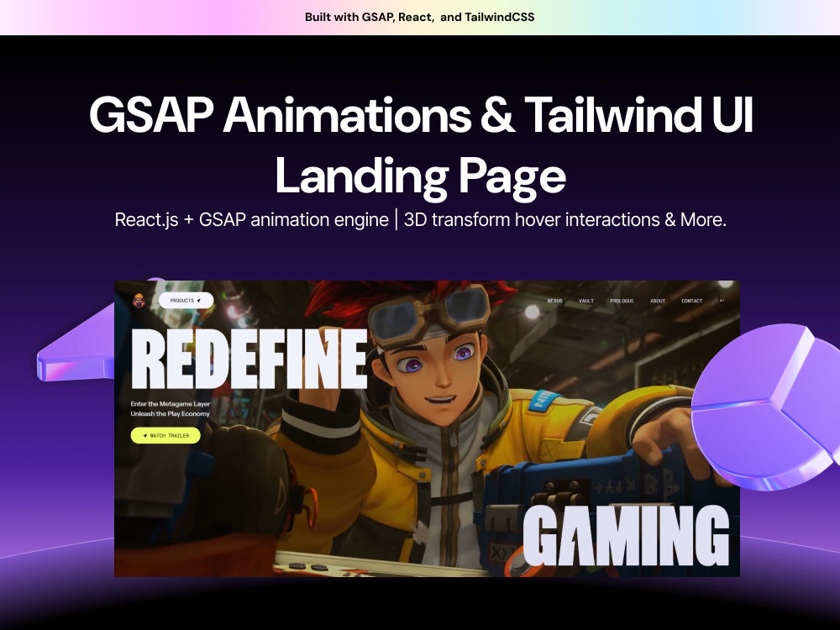The image size is (840, 630).
Task: Open the About nav link
Action: [658, 301]
